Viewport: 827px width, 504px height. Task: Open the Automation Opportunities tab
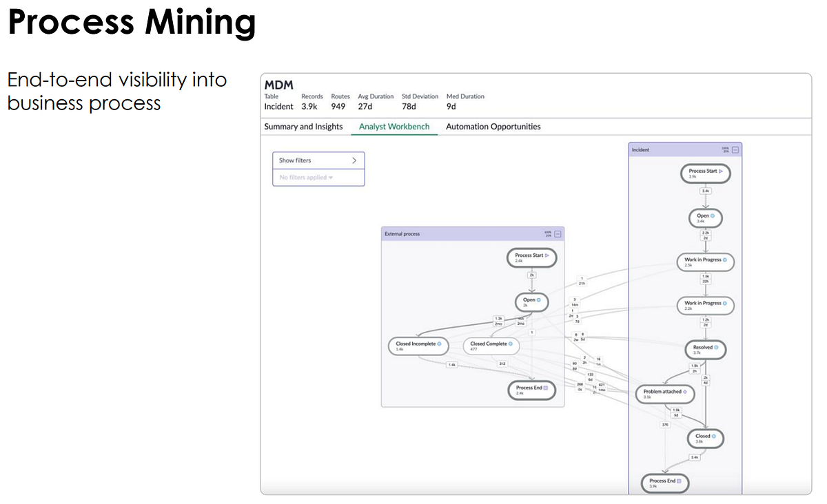(x=493, y=127)
